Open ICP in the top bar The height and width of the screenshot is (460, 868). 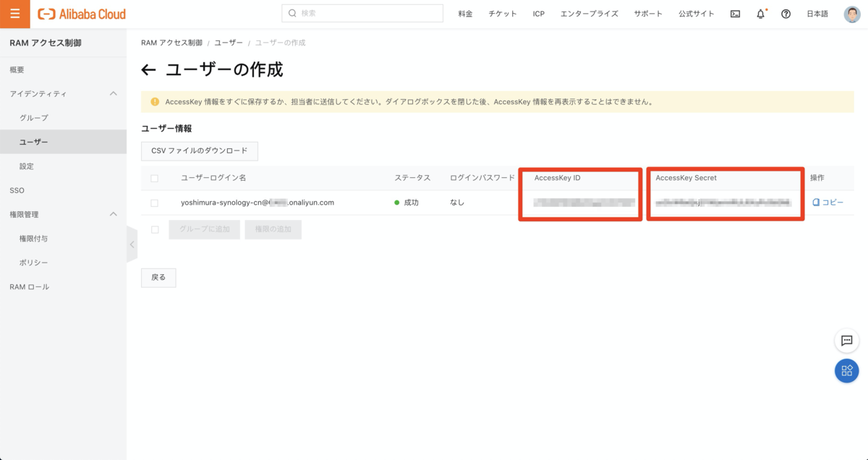[539, 14]
